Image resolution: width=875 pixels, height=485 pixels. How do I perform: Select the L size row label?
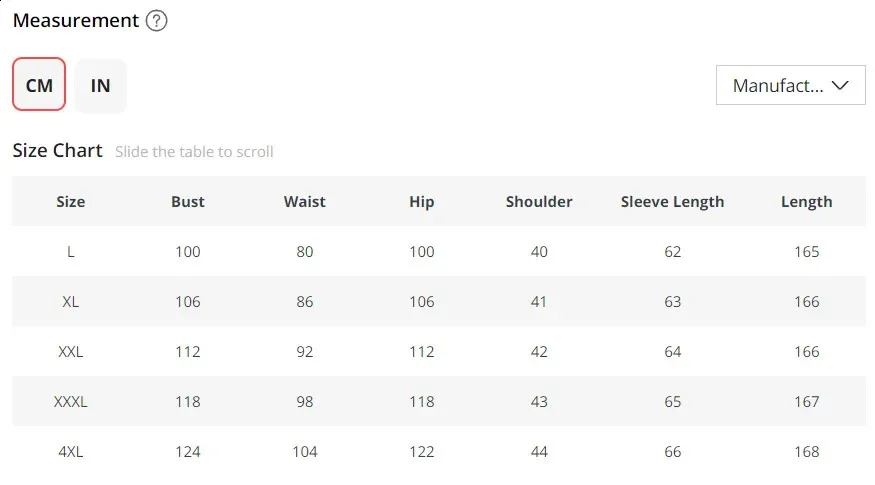70,251
